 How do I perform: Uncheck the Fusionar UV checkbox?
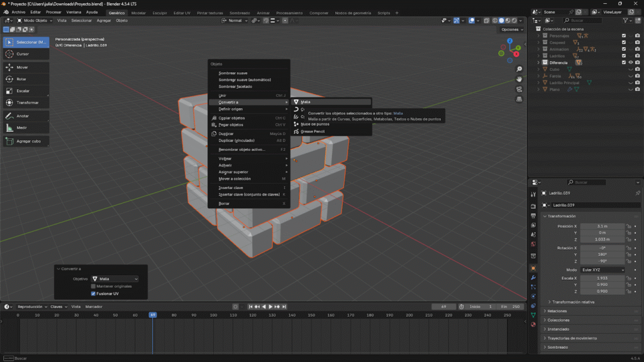point(94,293)
